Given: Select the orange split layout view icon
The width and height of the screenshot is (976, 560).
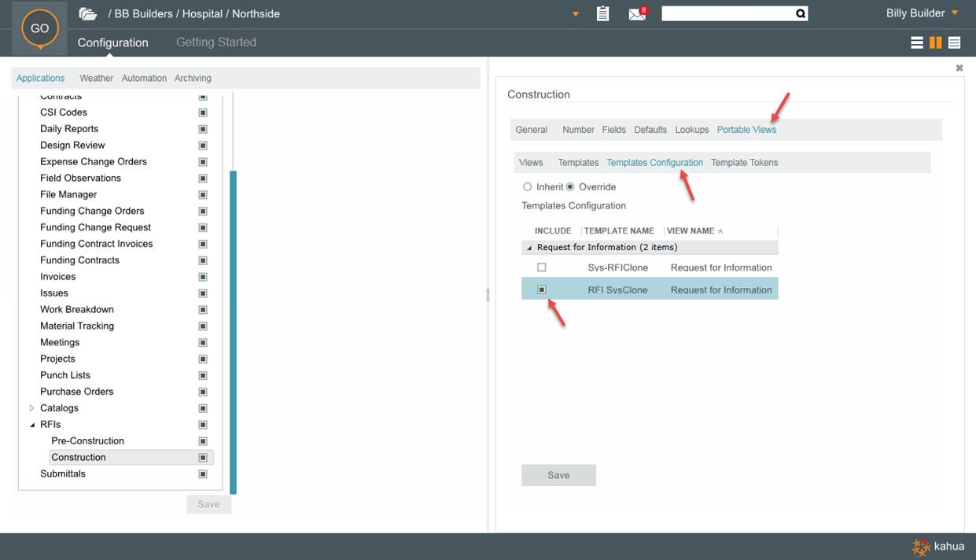Looking at the screenshot, I should tap(936, 42).
